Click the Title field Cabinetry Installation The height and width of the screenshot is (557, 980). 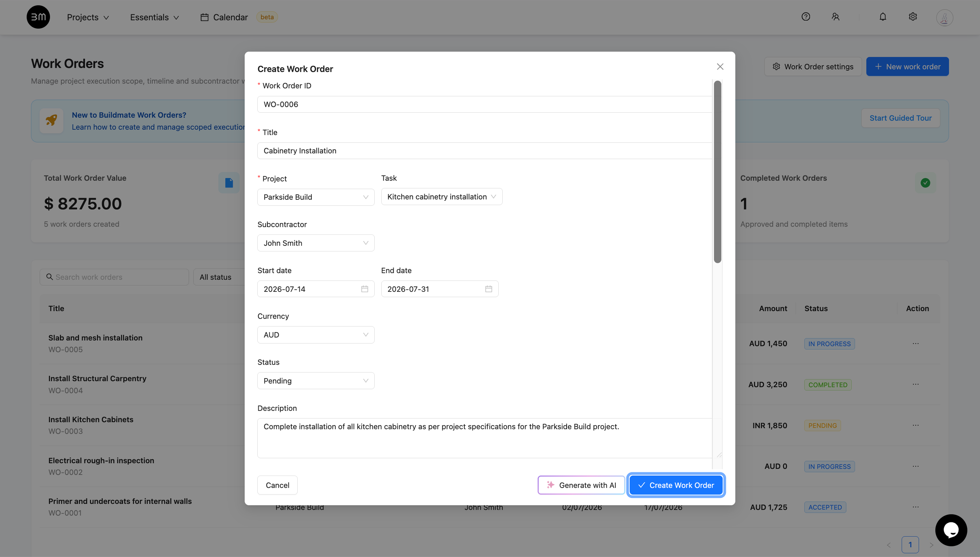click(485, 151)
